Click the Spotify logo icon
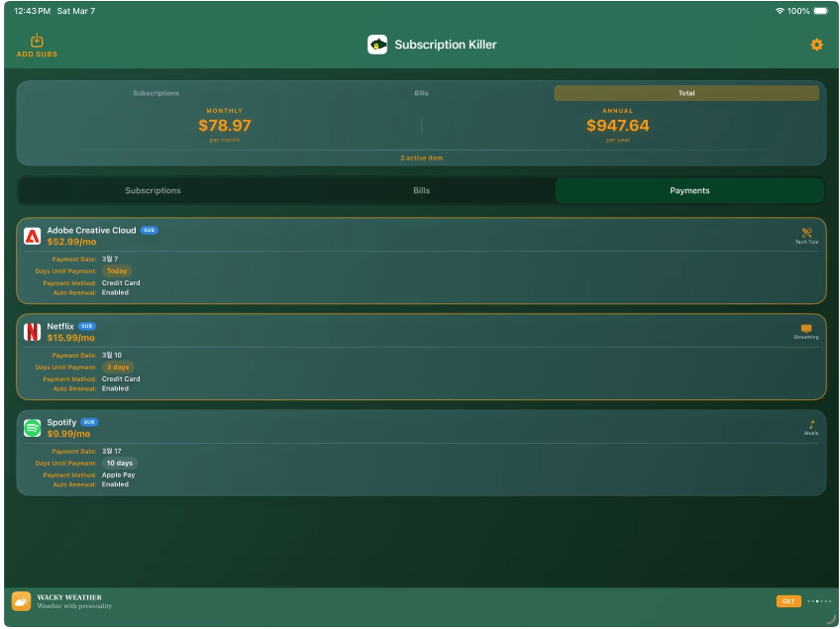The width and height of the screenshot is (840, 629). tap(32, 428)
